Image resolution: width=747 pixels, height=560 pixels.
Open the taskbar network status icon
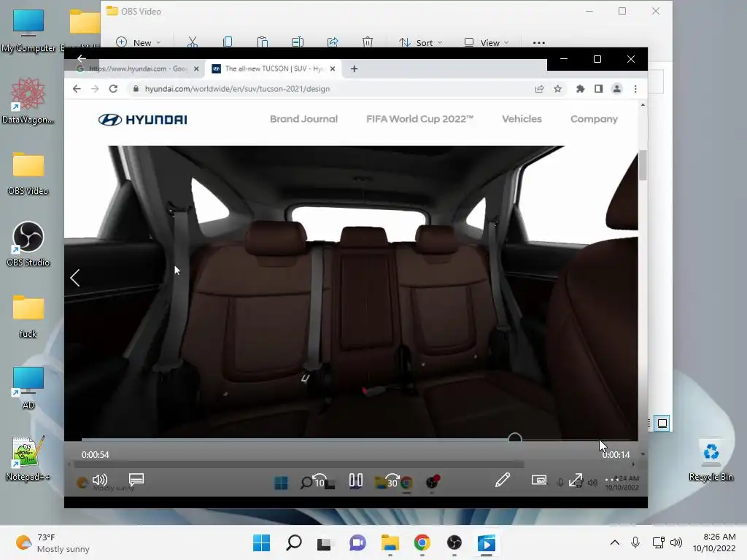659,542
